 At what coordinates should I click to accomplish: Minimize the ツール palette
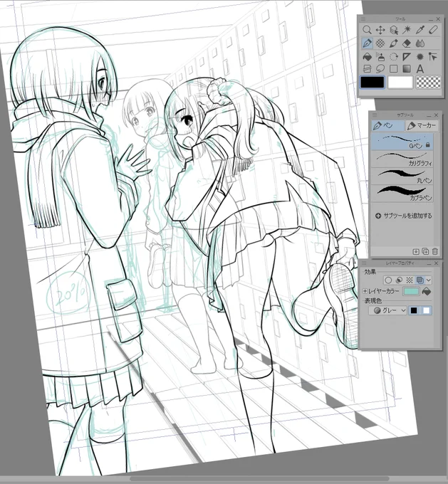coord(431,19)
